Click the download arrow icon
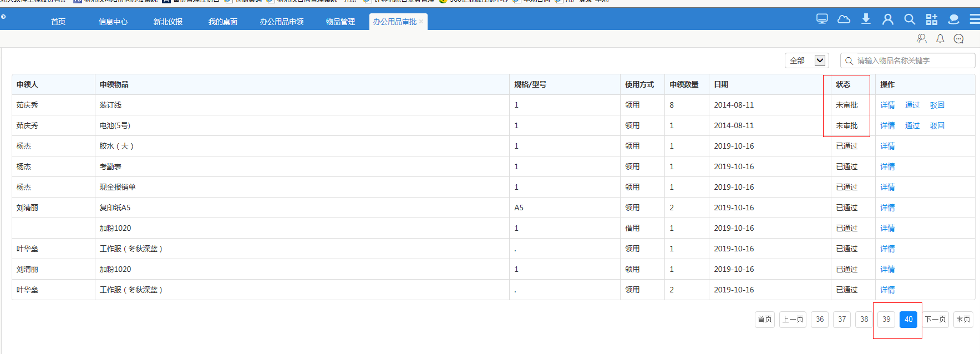 tap(866, 19)
